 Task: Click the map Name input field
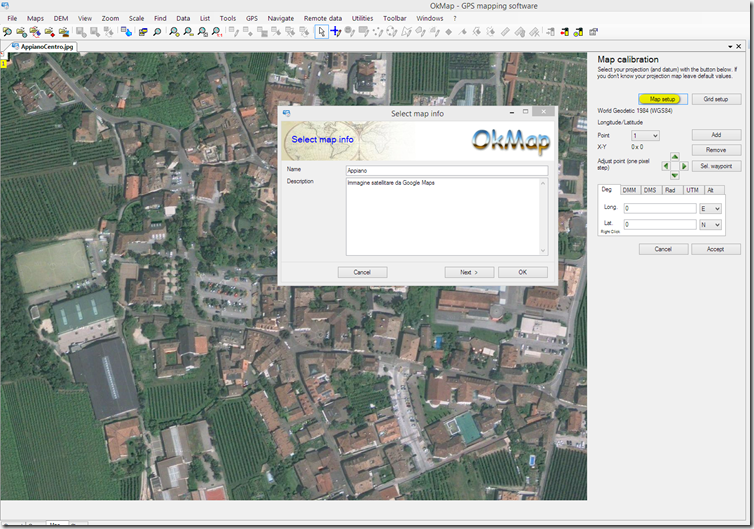[446, 171]
